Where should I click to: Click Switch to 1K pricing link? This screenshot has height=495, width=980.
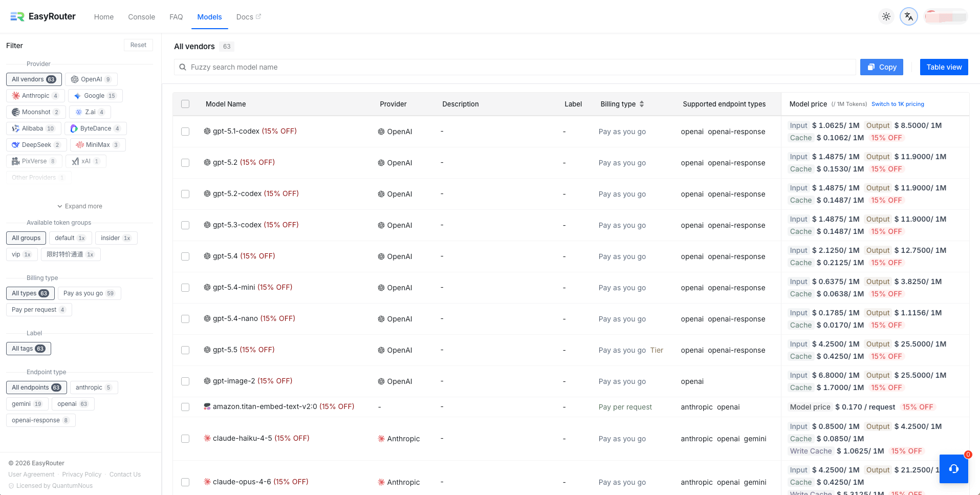coord(898,104)
